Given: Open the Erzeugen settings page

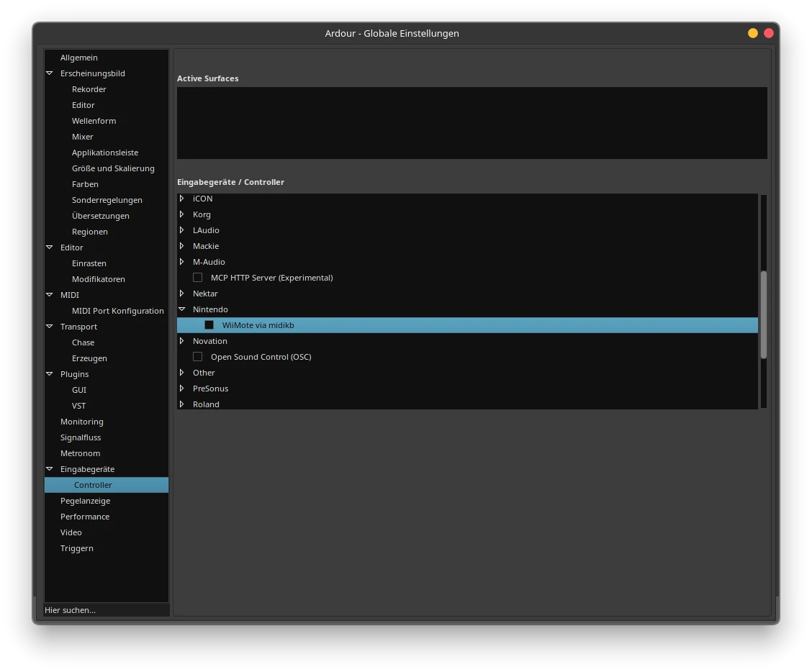Looking at the screenshot, I should (x=89, y=358).
